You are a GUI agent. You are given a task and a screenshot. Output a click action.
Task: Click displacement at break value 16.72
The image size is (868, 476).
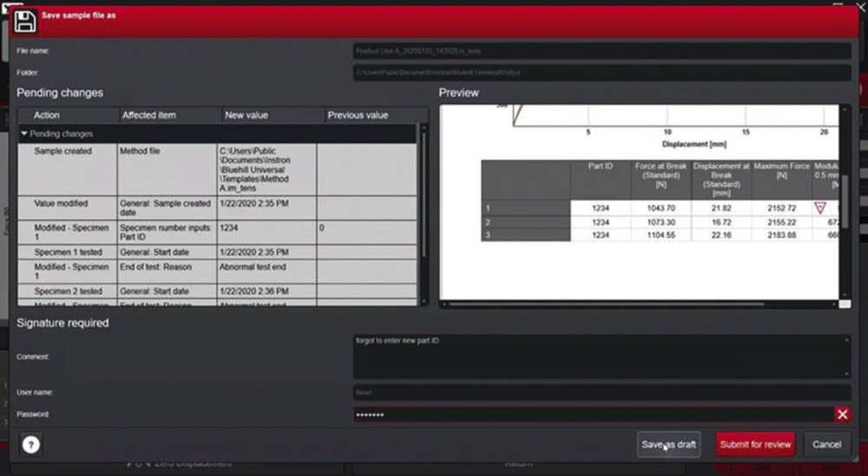tap(721, 222)
